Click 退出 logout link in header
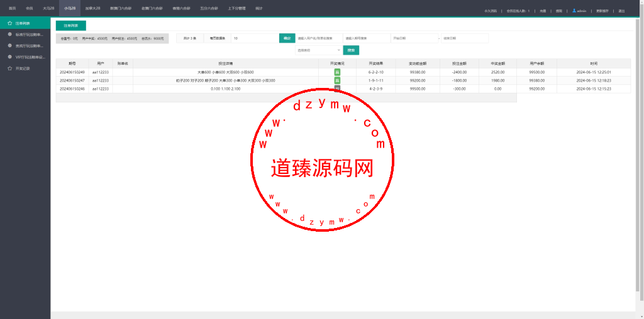This screenshot has width=644, height=319. 621,11
